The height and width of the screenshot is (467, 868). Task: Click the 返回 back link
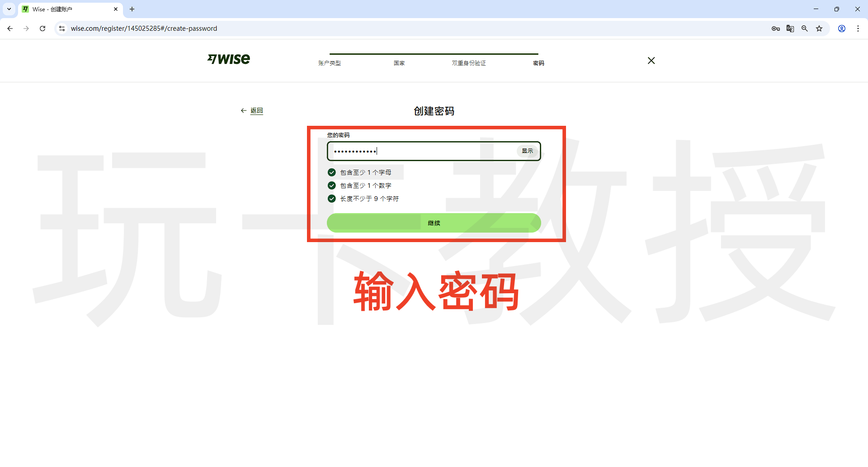pos(256,111)
